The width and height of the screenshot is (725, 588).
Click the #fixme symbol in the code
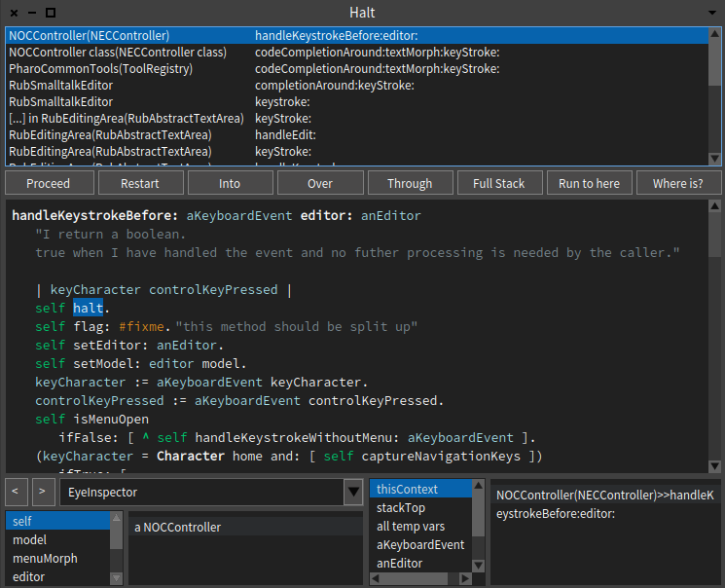click(x=141, y=327)
